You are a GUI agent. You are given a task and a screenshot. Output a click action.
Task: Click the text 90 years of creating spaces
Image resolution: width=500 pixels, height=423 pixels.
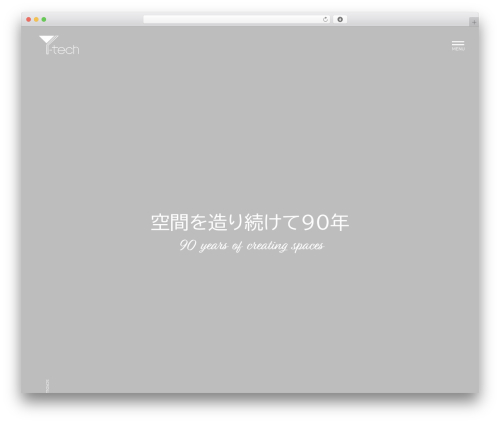tap(252, 246)
